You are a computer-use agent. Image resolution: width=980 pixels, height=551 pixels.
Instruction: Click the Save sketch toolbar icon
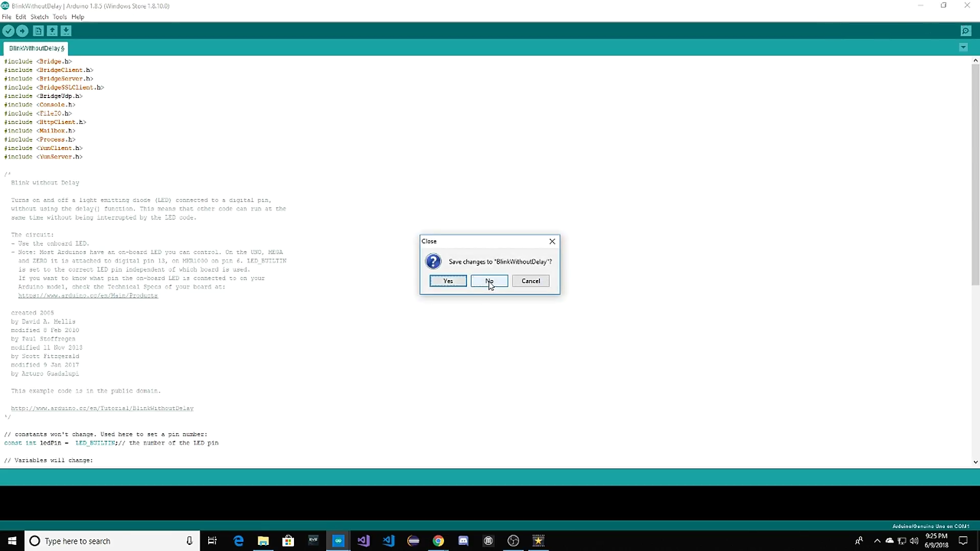66,31
